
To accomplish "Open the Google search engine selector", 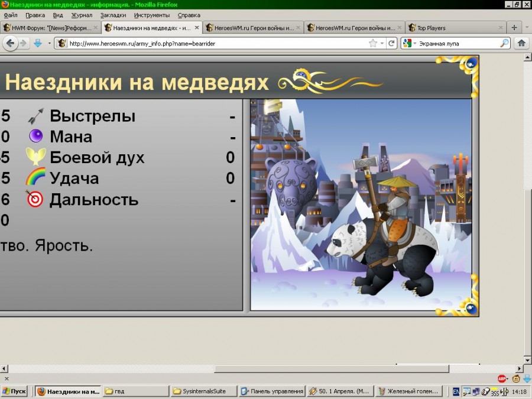I will [409, 43].
